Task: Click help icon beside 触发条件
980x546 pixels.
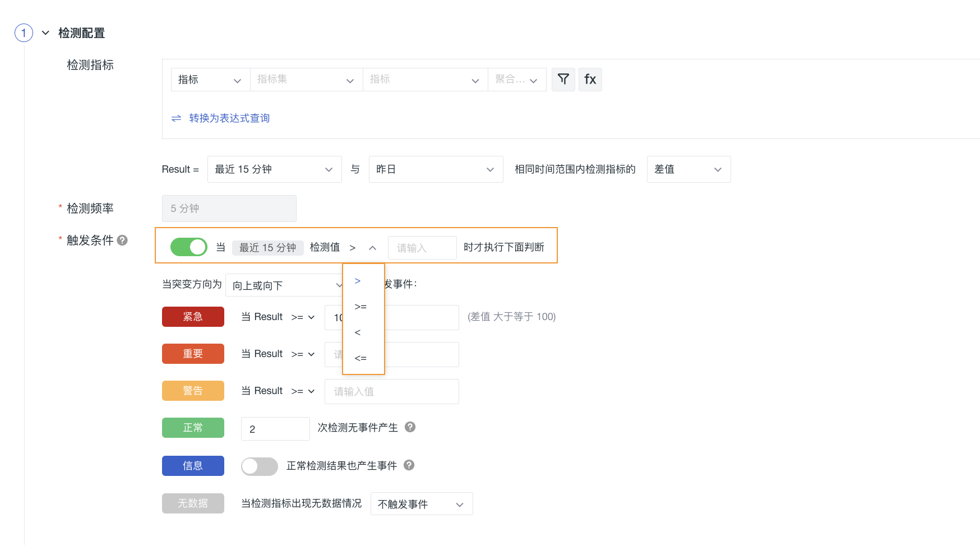Action: pos(122,240)
